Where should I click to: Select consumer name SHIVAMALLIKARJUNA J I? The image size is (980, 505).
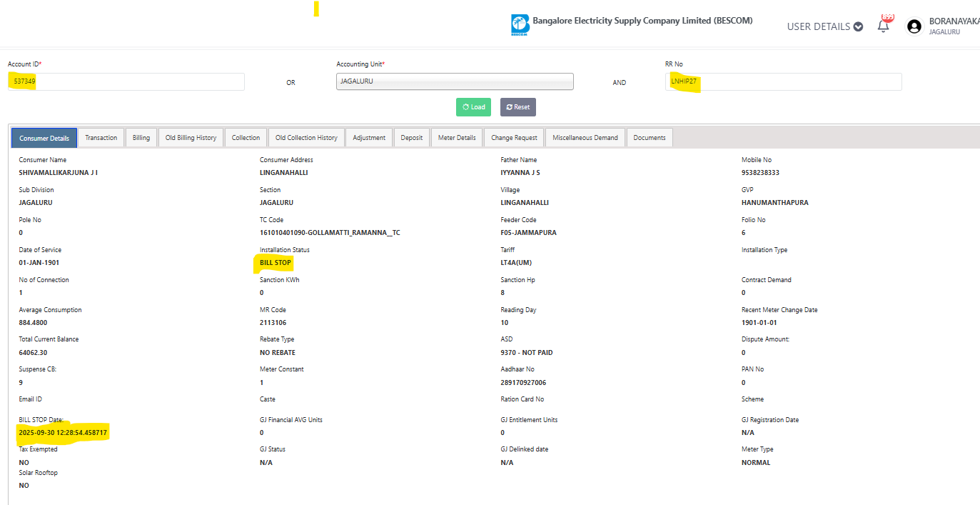(59, 173)
